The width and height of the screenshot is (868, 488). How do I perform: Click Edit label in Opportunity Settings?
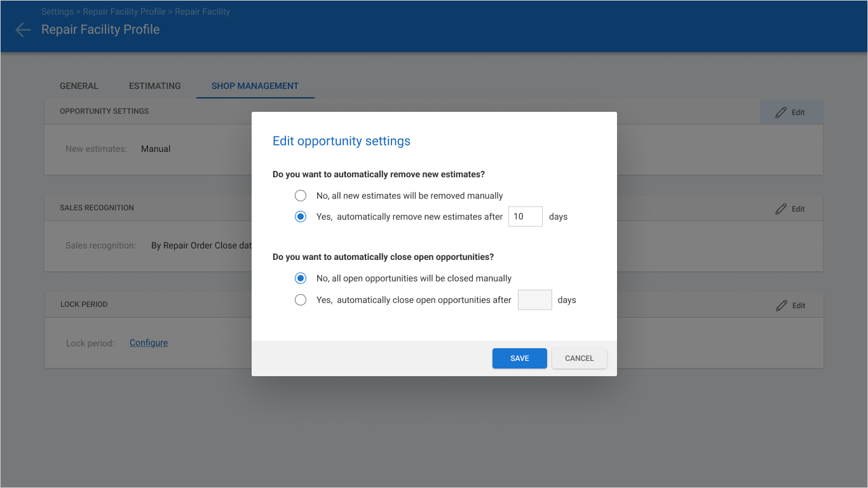[x=798, y=112]
